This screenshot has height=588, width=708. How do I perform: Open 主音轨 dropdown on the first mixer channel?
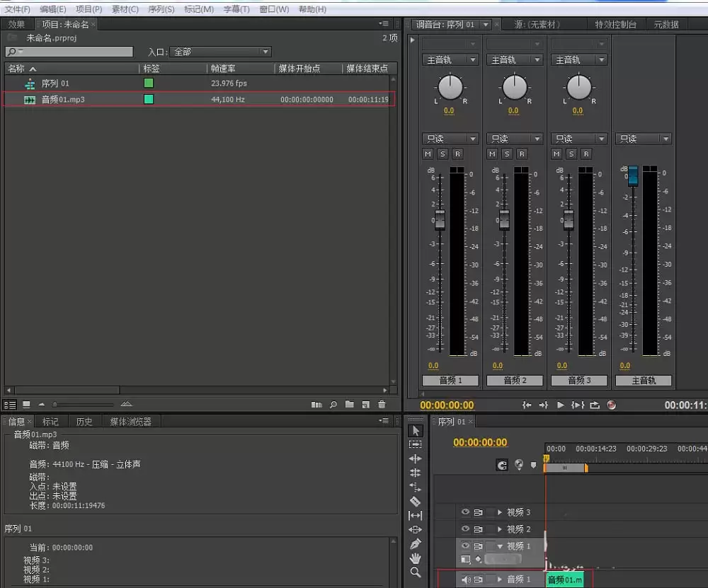(450, 60)
